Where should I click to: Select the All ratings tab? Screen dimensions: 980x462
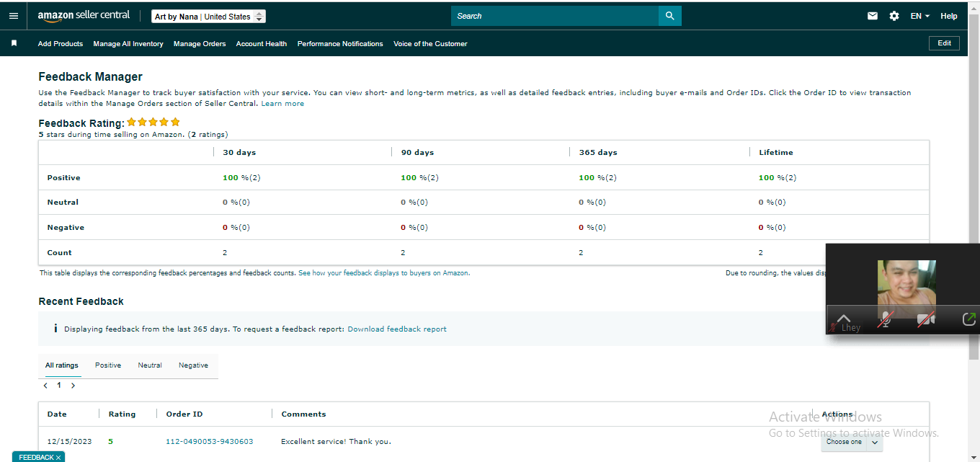click(x=62, y=365)
